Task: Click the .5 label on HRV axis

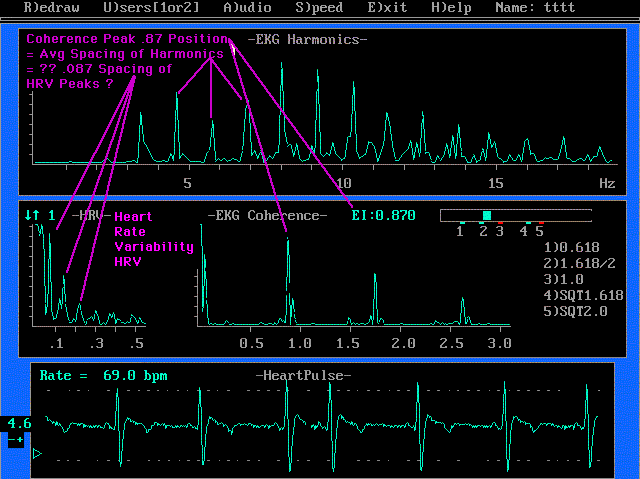Action: [x=136, y=343]
